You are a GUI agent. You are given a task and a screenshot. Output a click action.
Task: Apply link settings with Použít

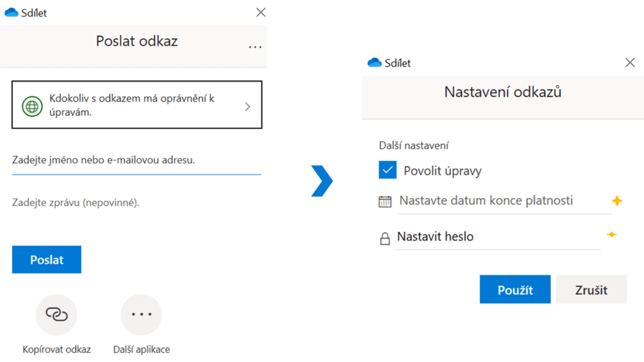515,290
